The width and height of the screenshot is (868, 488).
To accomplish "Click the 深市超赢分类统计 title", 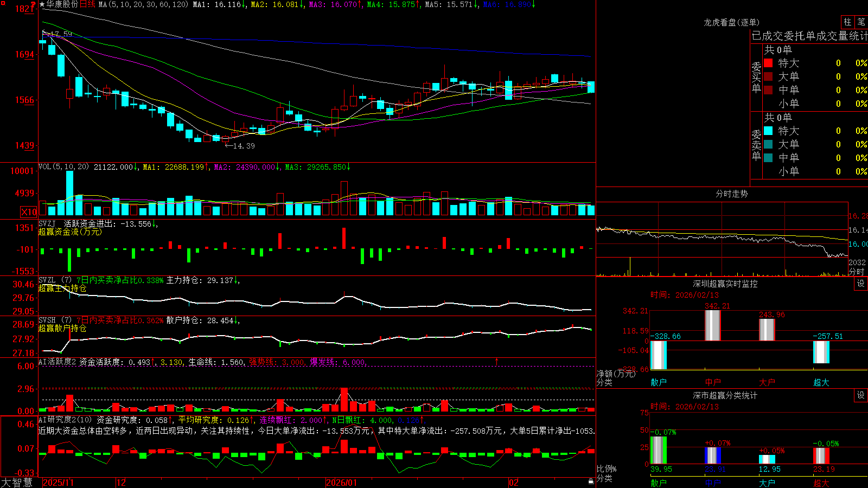I will [x=725, y=395].
